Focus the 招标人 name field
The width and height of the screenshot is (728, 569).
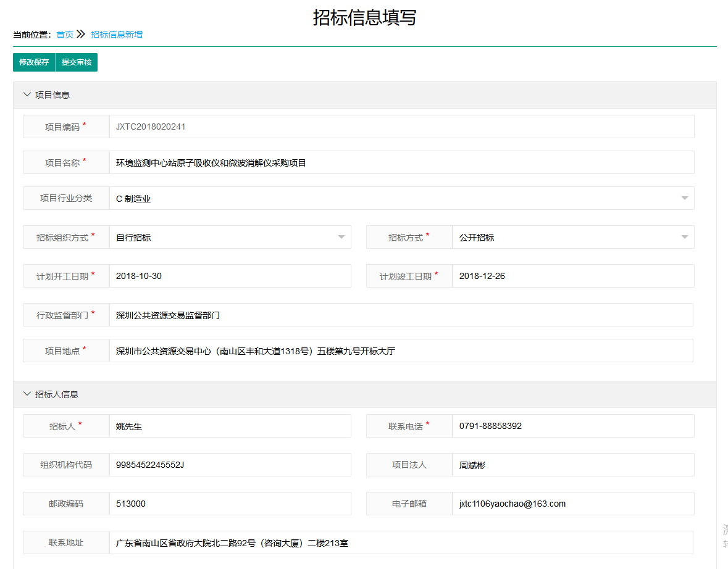pos(230,426)
